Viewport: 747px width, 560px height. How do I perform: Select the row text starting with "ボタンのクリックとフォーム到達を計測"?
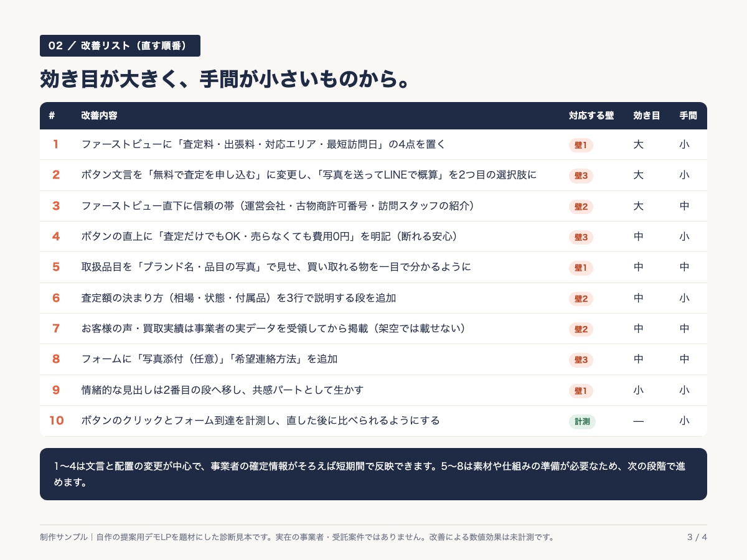pyautogui.click(x=260, y=421)
